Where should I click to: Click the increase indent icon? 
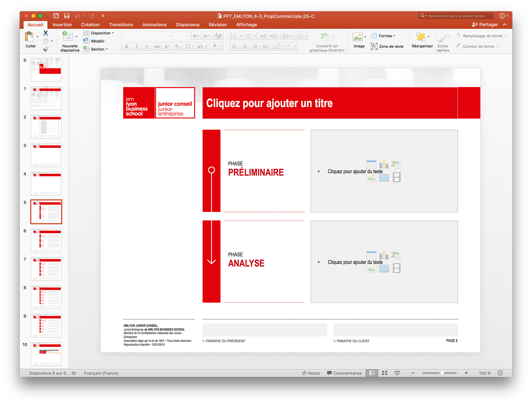(x=273, y=36)
